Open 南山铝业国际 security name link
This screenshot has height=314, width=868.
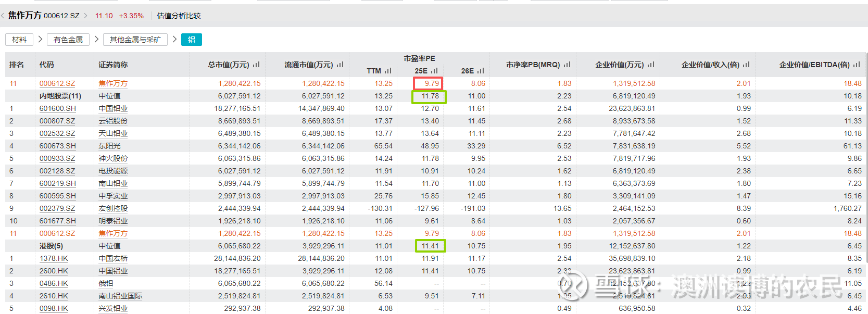(x=120, y=296)
